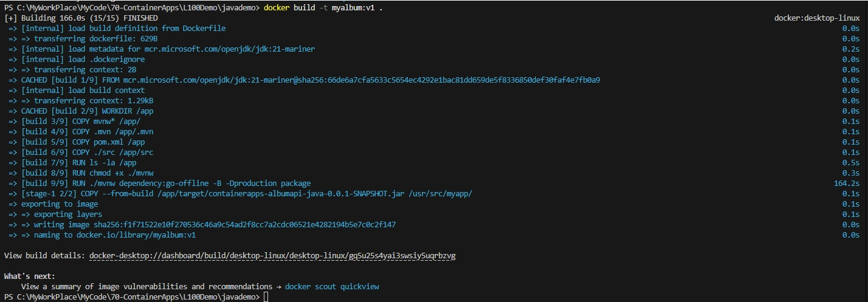
Task: Click the 'naming to docker.io/library/myalbum:v1' line
Action: [x=114, y=235]
